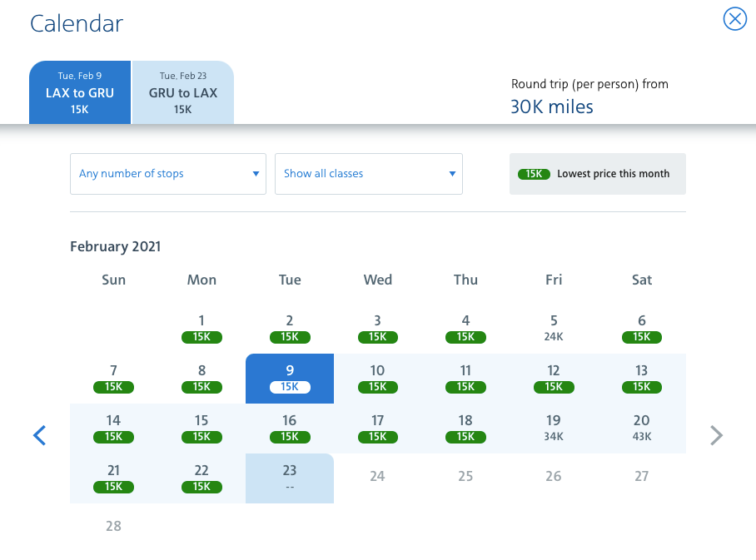The height and width of the screenshot is (560, 756).
Task: Click the 15K badge under February 12
Action: [x=554, y=387]
